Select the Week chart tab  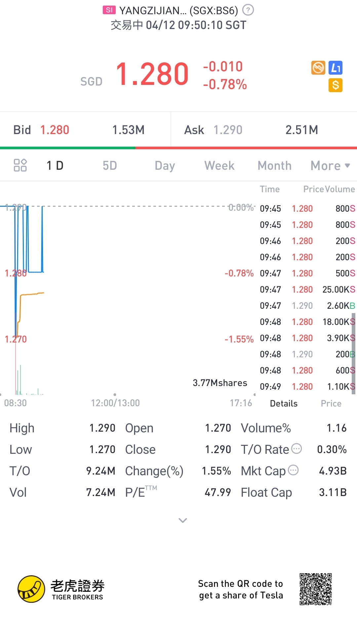[x=219, y=165]
